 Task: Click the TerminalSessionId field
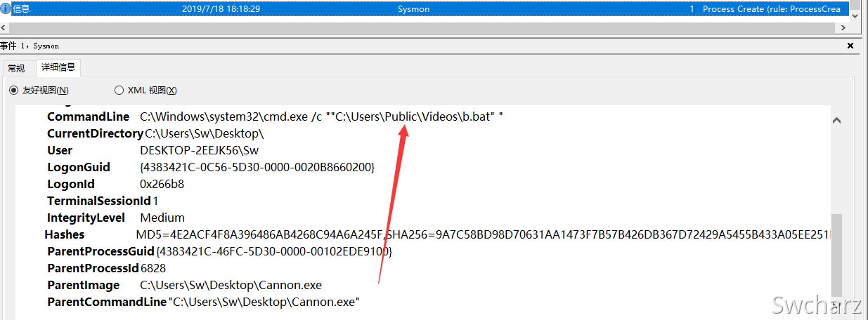(103, 201)
